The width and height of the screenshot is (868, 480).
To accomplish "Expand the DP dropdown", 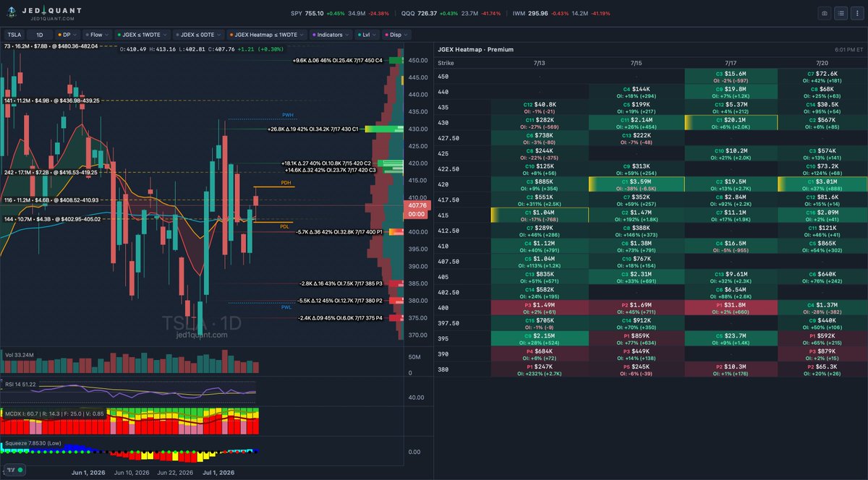I will coord(67,34).
